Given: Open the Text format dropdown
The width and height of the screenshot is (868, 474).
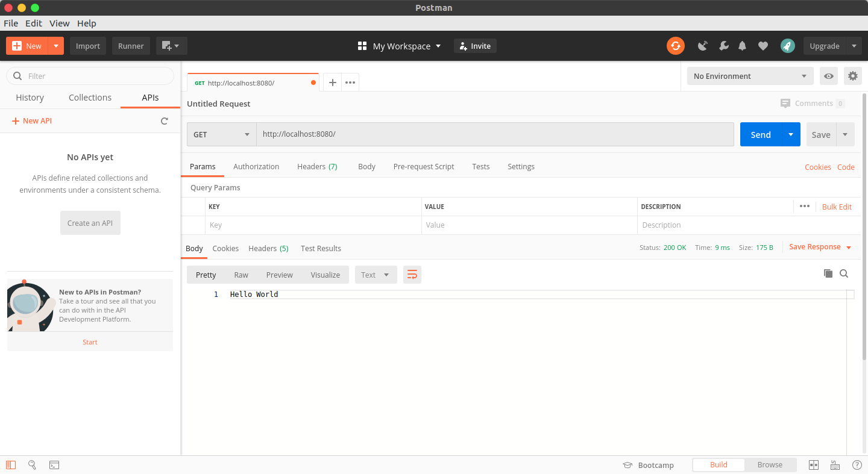Looking at the screenshot, I should (376, 275).
